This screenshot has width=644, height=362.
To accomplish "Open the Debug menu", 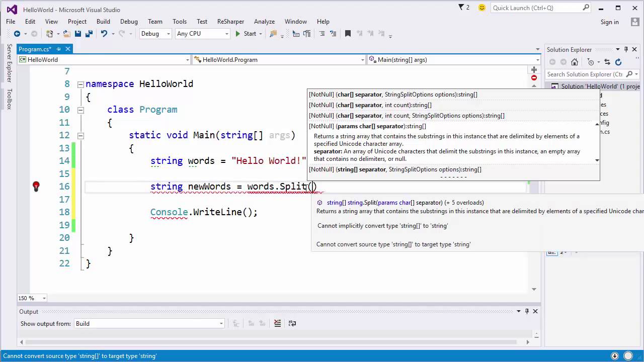I will tap(129, 22).
